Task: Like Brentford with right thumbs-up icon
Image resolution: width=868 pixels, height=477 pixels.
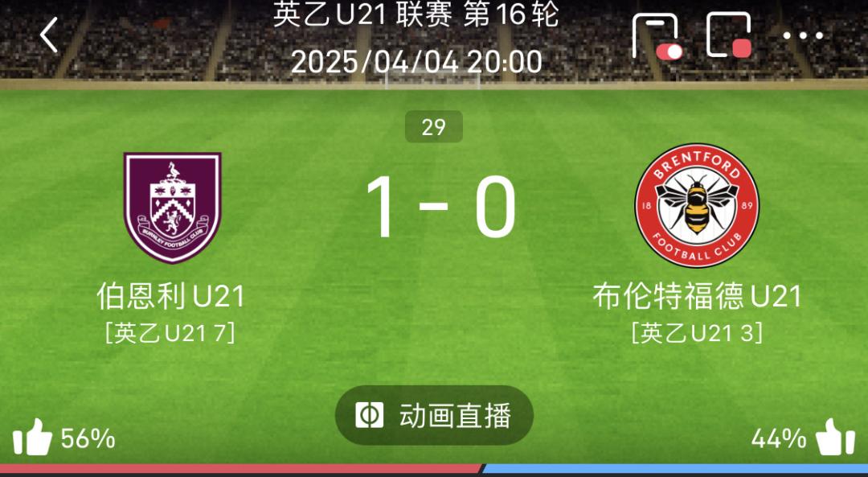Action: 835,437
